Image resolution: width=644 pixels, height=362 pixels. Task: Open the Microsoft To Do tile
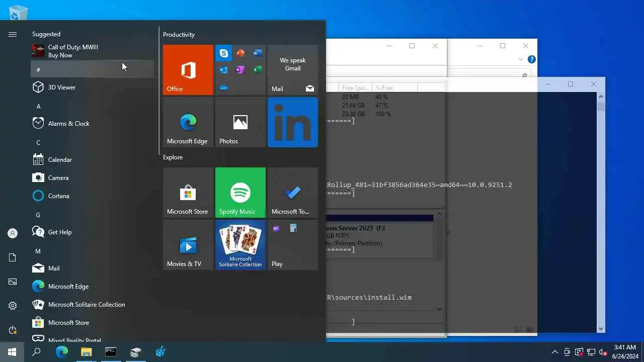point(293,193)
